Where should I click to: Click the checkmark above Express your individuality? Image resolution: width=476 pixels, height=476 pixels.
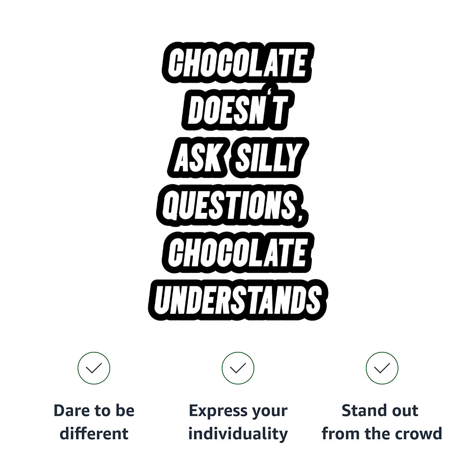(x=238, y=368)
